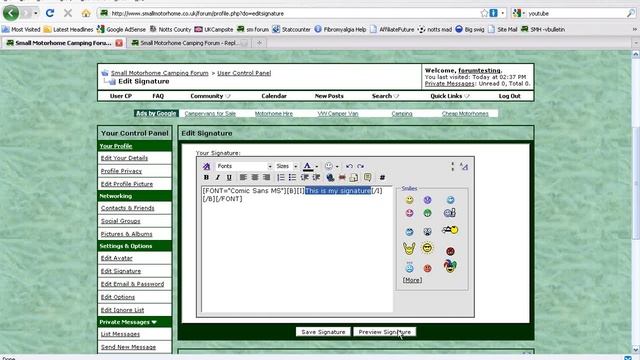This screenshot has width=640, height=360.
Task: Toggle Bold formatting
Action: [207, 177]
